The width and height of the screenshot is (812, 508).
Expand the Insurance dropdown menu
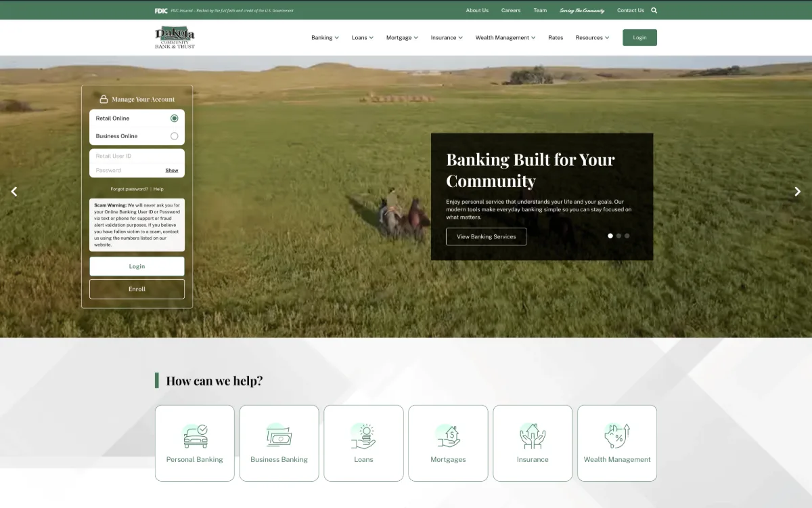(447, 38)
